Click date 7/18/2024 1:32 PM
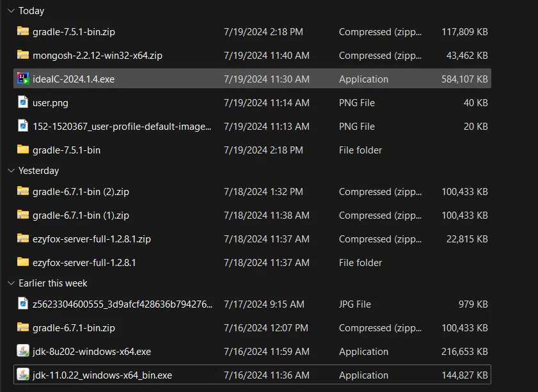The image size is (538, 392). point(264,192)
